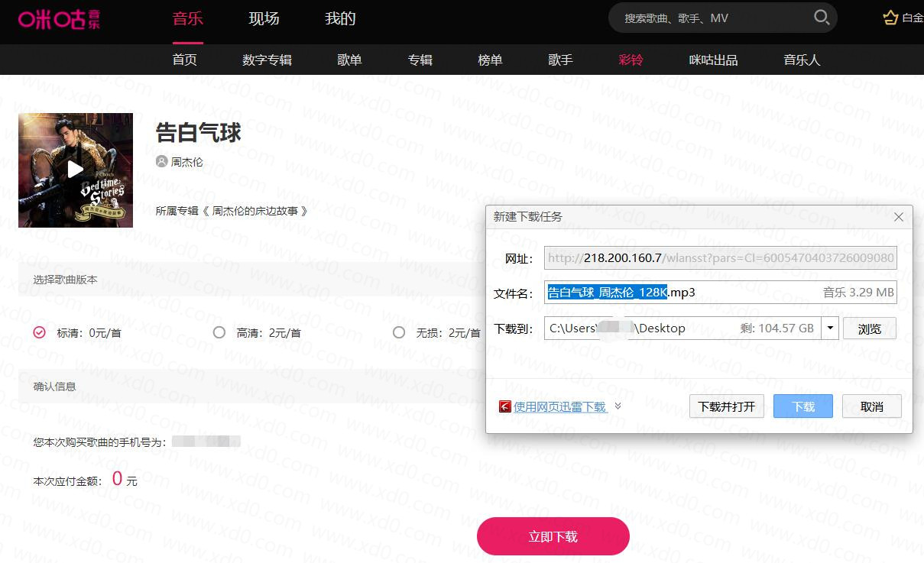Open 音乐人 in navigation
The height and width of the screenshot is (563, 924).
point(802,60)
